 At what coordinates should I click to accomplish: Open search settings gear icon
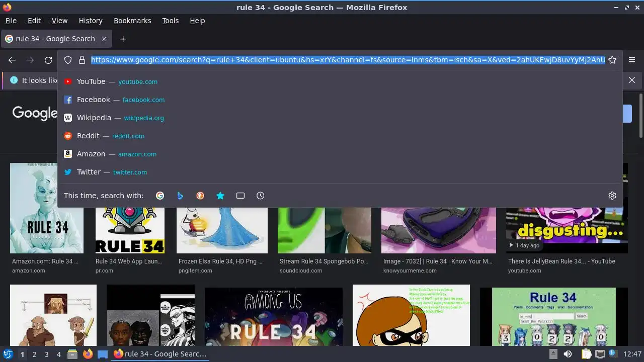612,196
